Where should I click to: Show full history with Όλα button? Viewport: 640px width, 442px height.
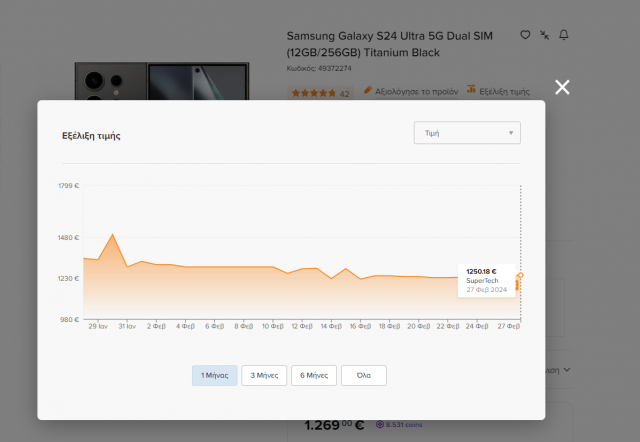(364, 375)
